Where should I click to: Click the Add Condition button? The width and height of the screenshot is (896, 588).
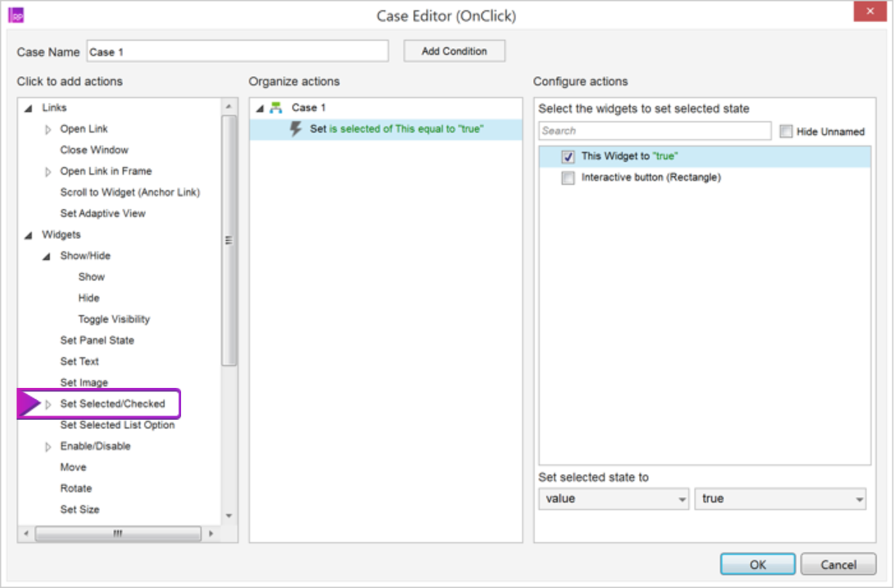[x=454, y=51]
